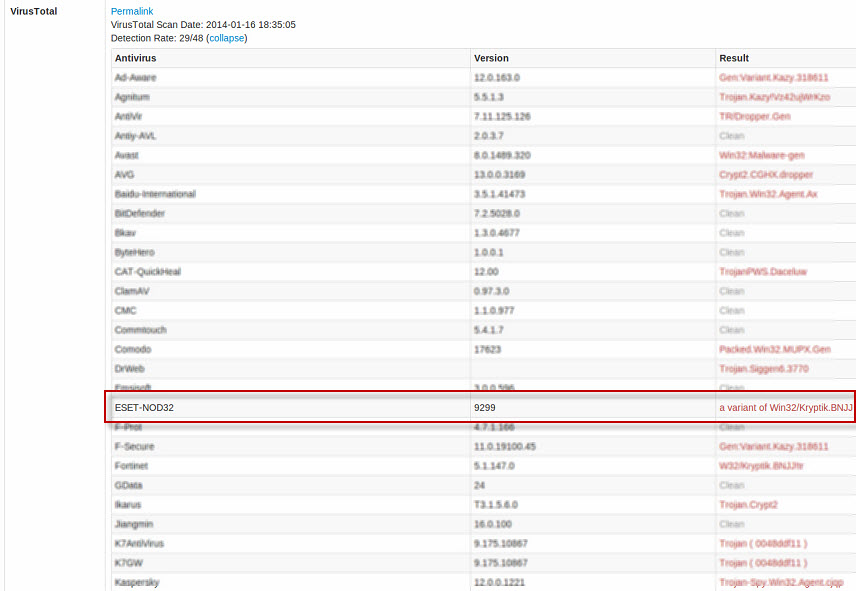Screen dimensions: 856x591
Task: Click the VirusTotal Scan Date line
Action: (203, 25)
